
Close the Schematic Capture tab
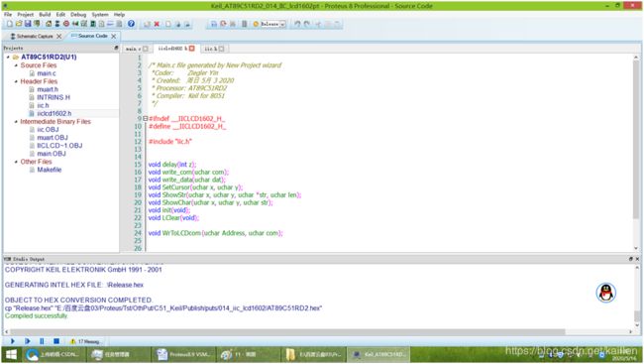(59, 36)
